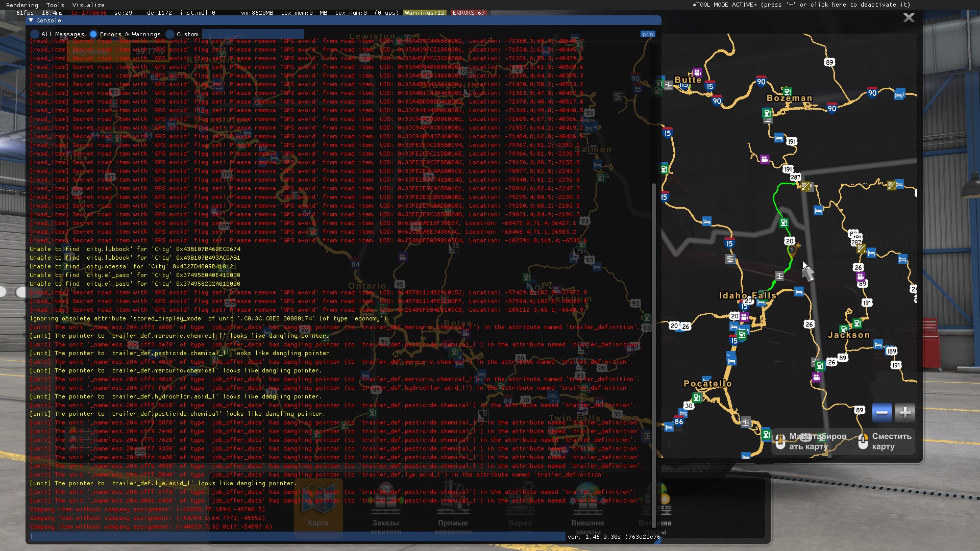
Task: Collapse the Console panel triangle
Action: [31, 20]
